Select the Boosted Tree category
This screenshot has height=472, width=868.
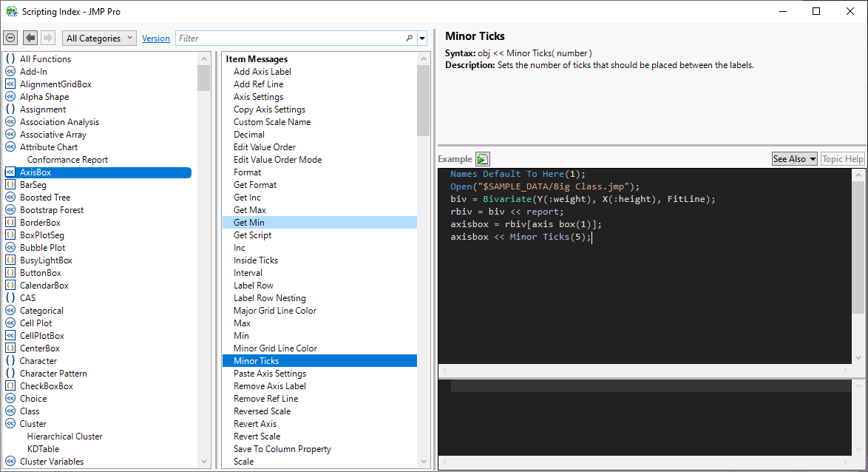click(45, 198)
